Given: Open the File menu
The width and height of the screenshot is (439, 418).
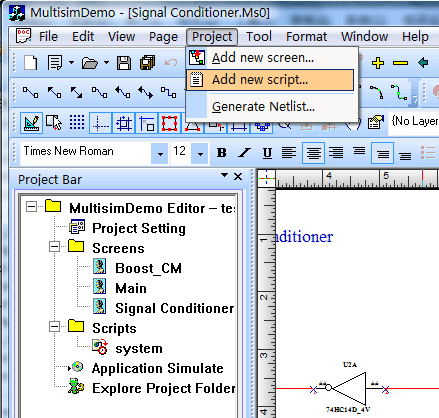Looking at the screenshot, I should (48, 36).
